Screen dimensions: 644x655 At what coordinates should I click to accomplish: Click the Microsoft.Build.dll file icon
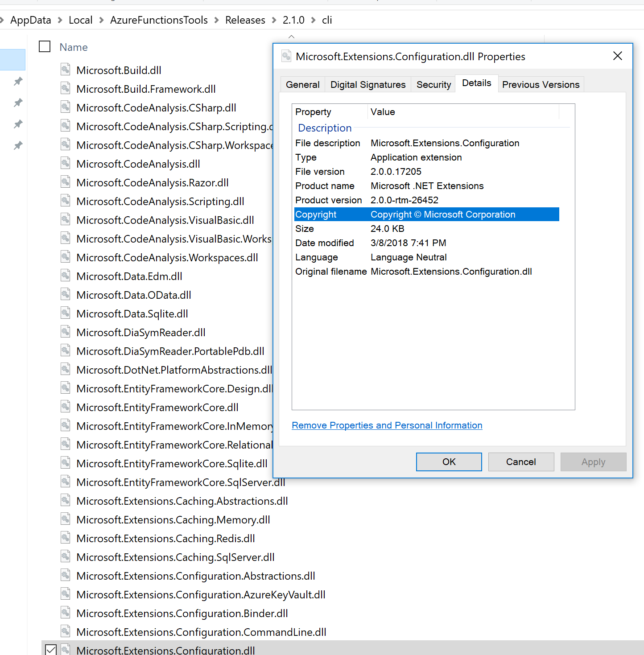66,70
